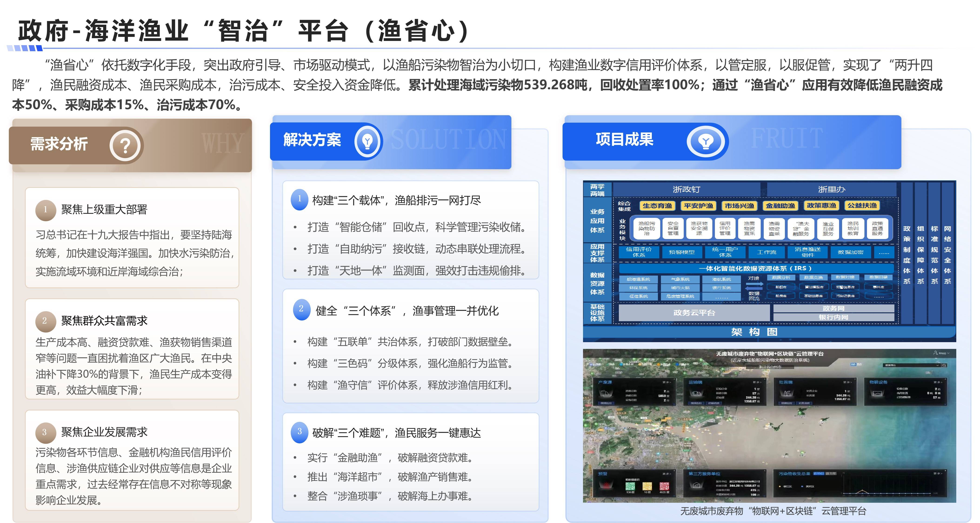The height and width of the screenshot is (523, 980).
Task: Open the 搜索导出 dropdown in the dashboard
Action: coord(912,365)
